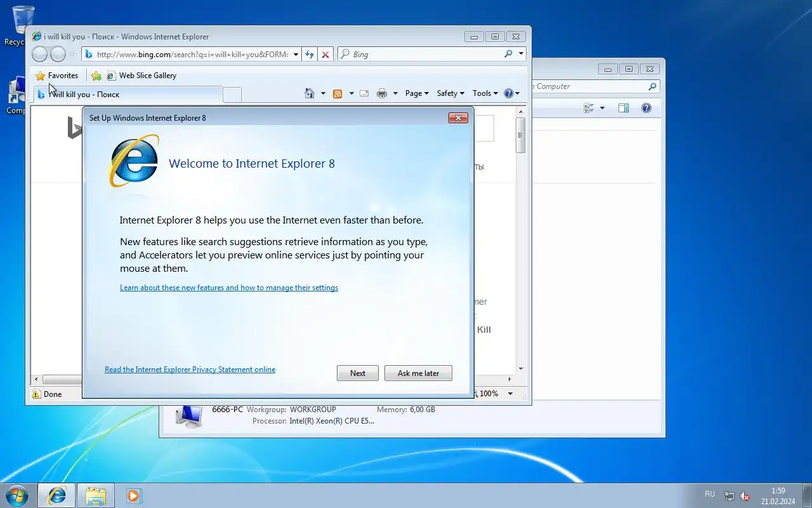Viewport: 812px width, 508px height.
Task: Click the Next button in setup dialog
Action: (358, 373)
